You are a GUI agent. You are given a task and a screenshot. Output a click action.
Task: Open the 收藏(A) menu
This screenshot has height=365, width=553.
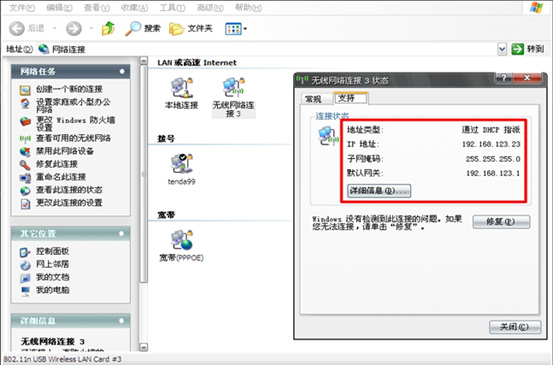(134, 7)
